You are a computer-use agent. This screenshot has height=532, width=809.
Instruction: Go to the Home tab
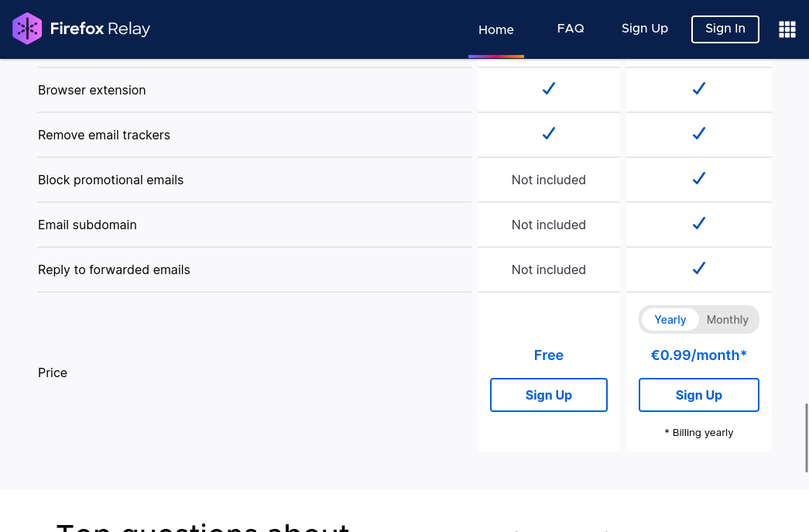(496, 29)
